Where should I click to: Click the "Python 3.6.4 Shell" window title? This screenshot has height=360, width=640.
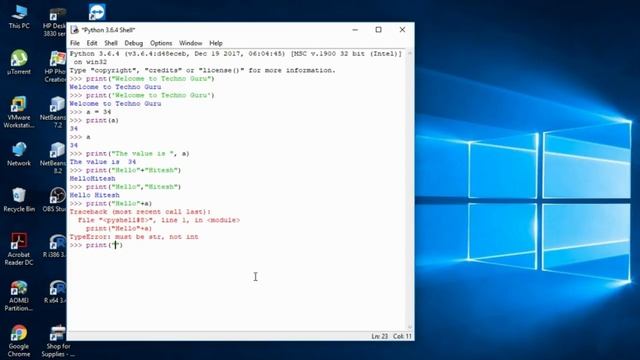pyautogui.click(x=108, y=30)
